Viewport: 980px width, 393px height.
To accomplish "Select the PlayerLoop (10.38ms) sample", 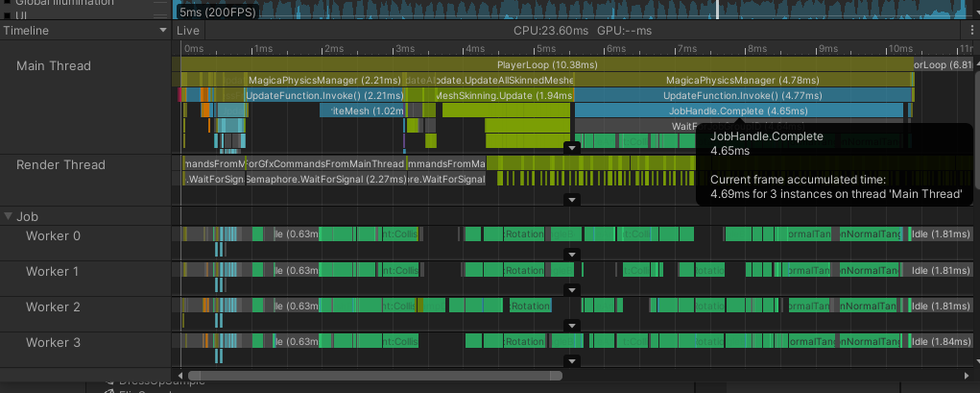I will point(547,64).
